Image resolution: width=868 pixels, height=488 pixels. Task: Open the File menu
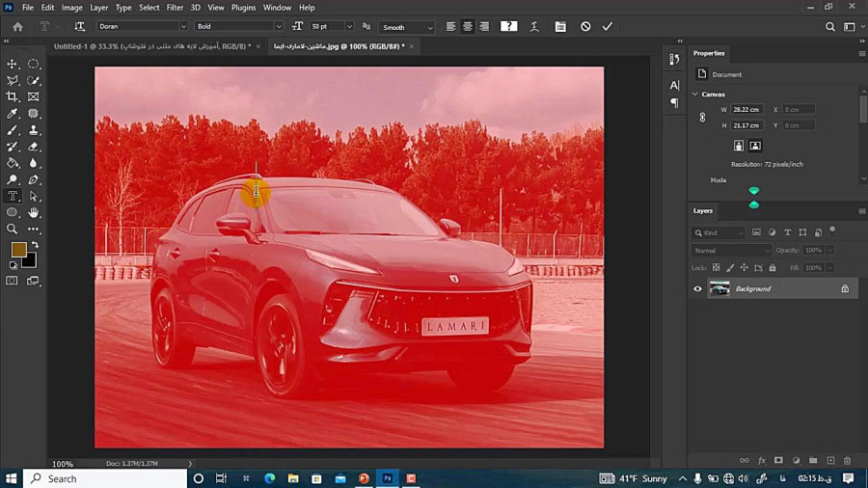point(28,8)
